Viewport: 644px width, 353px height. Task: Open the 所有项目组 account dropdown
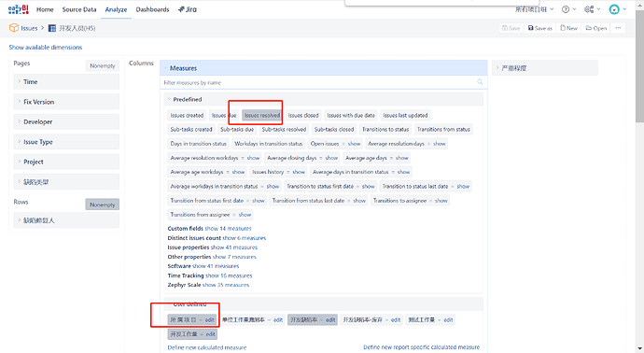(535, 9)
